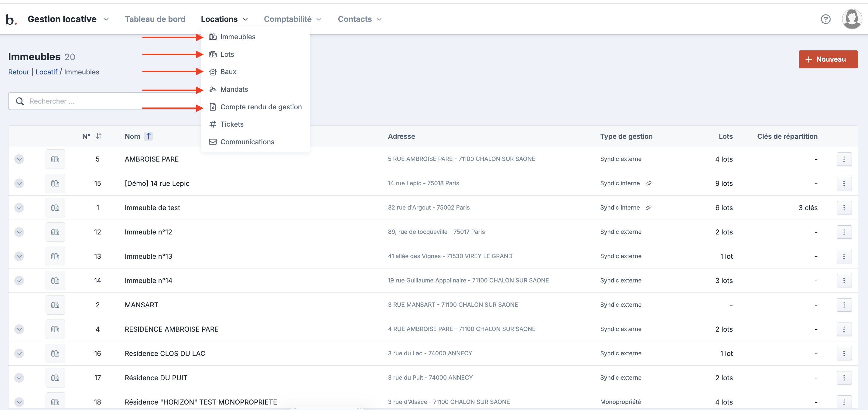Expand the AMBROISE PARE row
Viewport: 868px width, 410px height.
19,159
